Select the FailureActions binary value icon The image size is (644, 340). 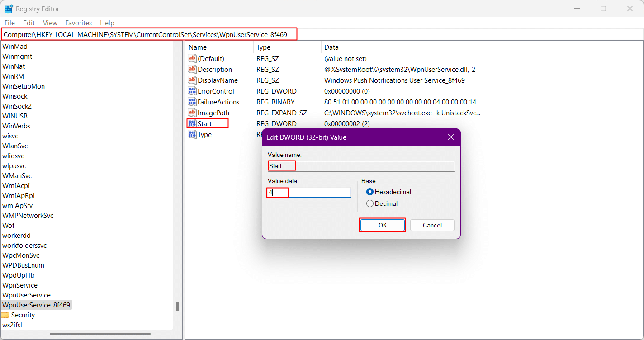[192, 102]
